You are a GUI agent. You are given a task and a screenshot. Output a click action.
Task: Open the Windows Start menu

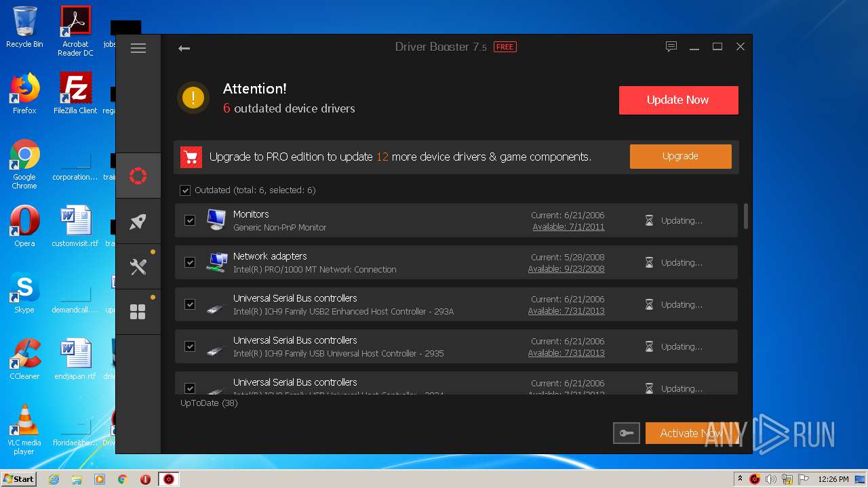tap(19, 479)
